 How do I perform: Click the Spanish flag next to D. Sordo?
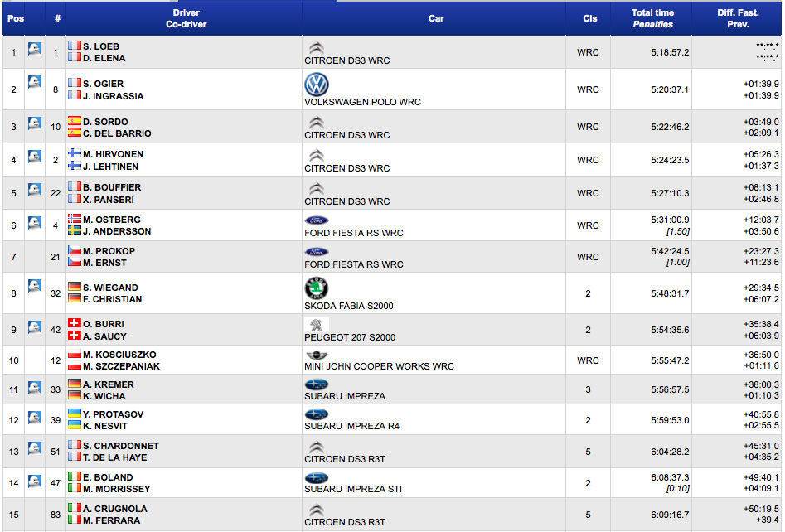coord(75,121)
